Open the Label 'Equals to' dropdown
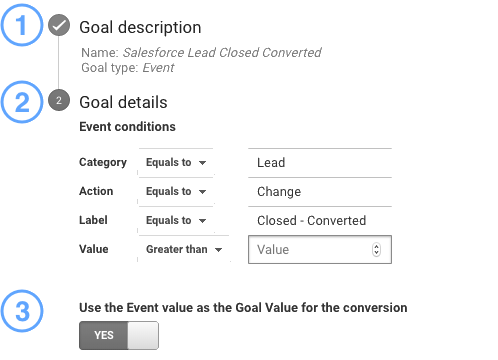 (176, 220)
